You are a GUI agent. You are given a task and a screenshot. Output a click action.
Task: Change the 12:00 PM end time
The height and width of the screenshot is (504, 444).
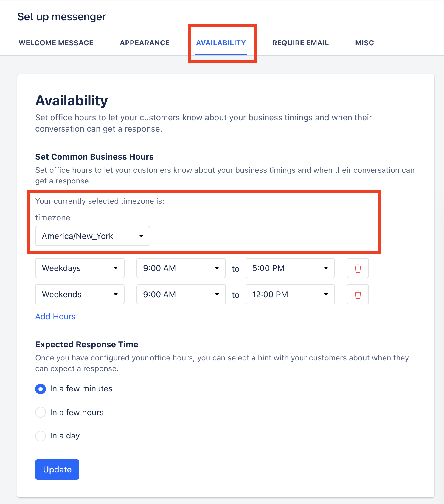(290, 294)
